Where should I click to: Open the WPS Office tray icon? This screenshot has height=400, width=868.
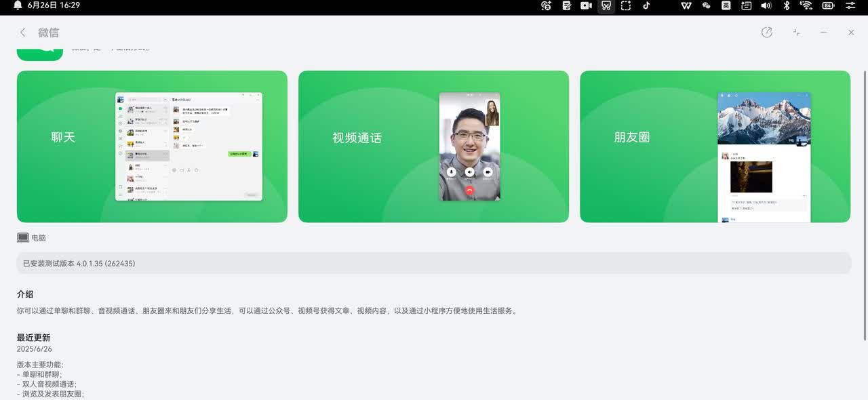pos(686,5)
